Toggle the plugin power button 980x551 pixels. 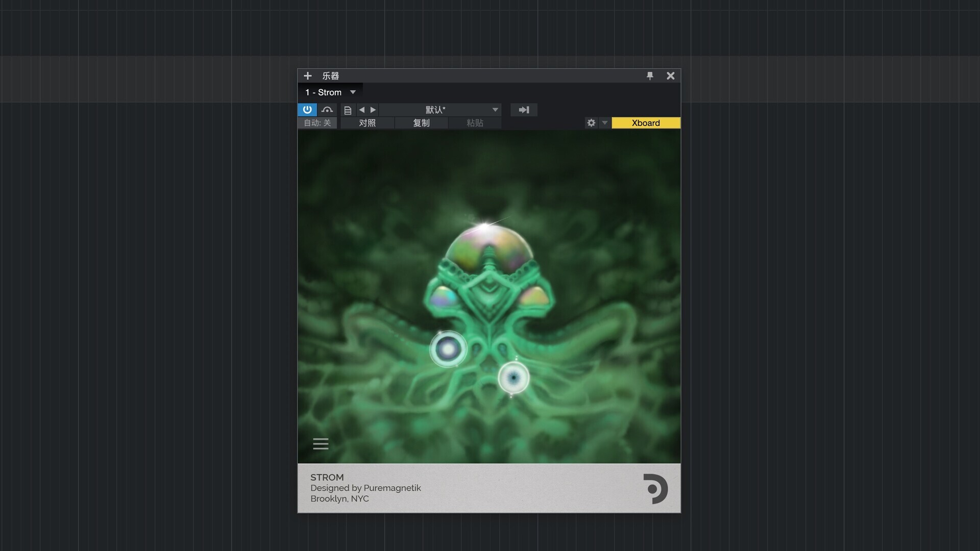(x=307, y=110)
